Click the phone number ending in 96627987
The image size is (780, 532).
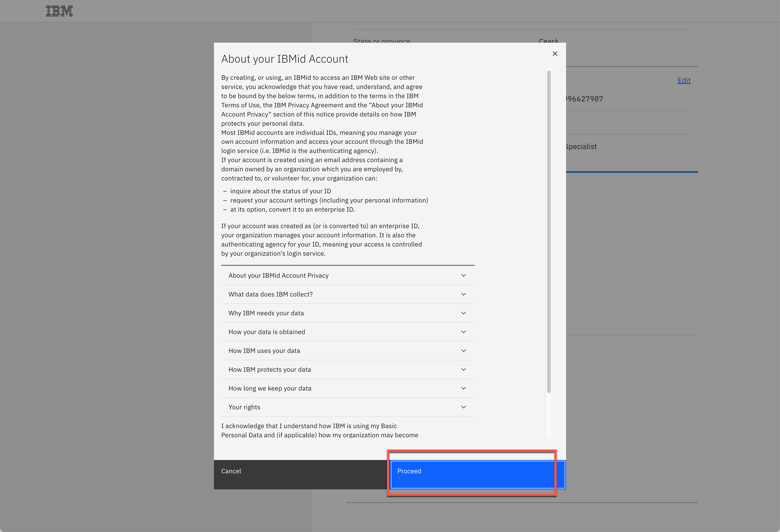click(584, 98)
